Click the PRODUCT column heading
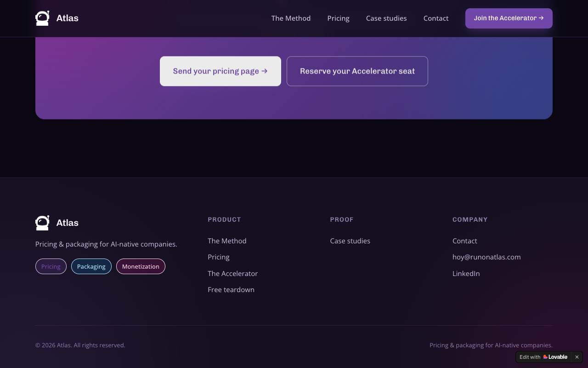 click(x=224, y=219)
